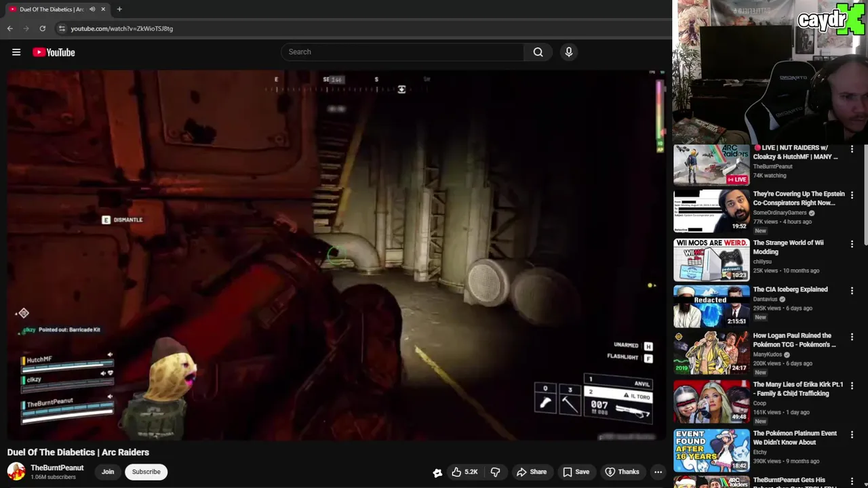Image resolution: width=868 pixels, height=488 pixels.
Task: Open TheBurntPeanut channel name link
Action: coord(57,468)
